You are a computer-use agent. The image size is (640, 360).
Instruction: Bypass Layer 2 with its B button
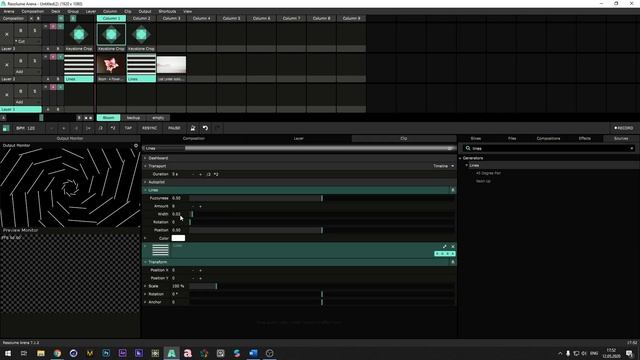point(21,61)
